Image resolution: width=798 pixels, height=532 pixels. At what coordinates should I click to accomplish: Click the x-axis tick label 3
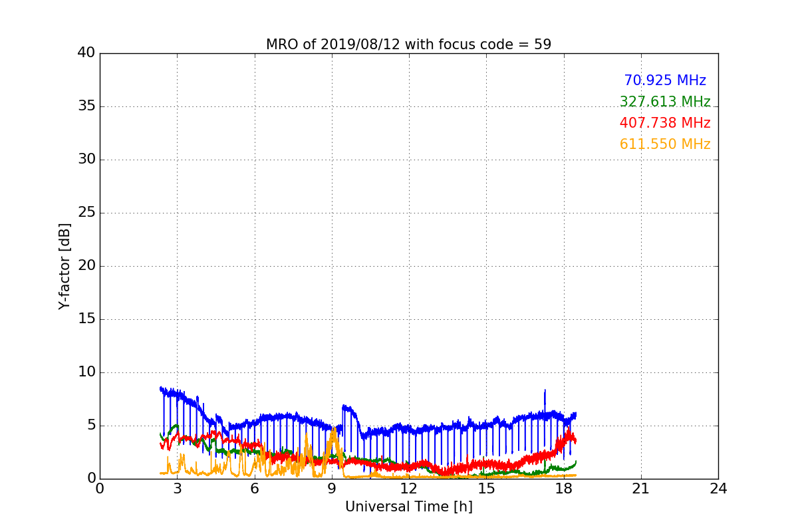click(x=177, y=489)
